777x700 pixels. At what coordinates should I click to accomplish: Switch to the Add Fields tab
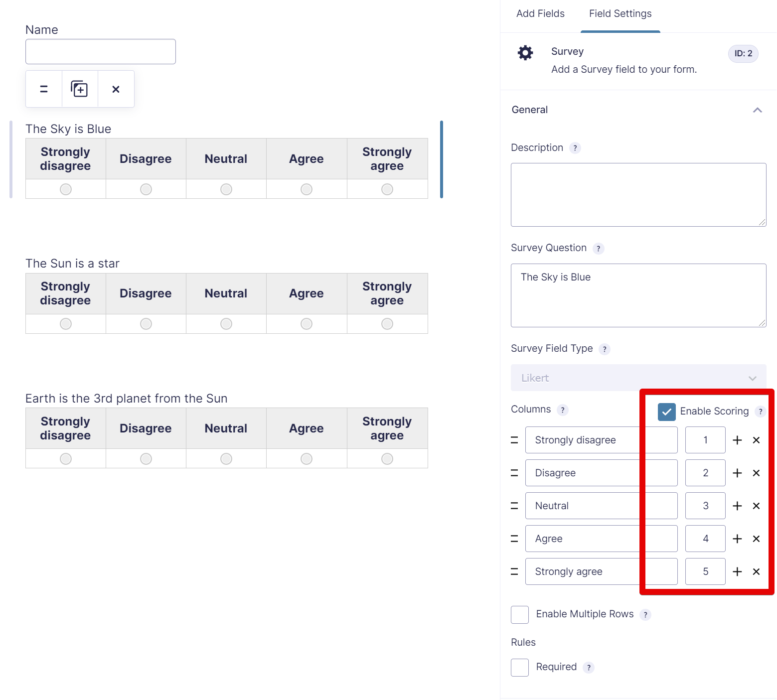click(x=540, y=14)
